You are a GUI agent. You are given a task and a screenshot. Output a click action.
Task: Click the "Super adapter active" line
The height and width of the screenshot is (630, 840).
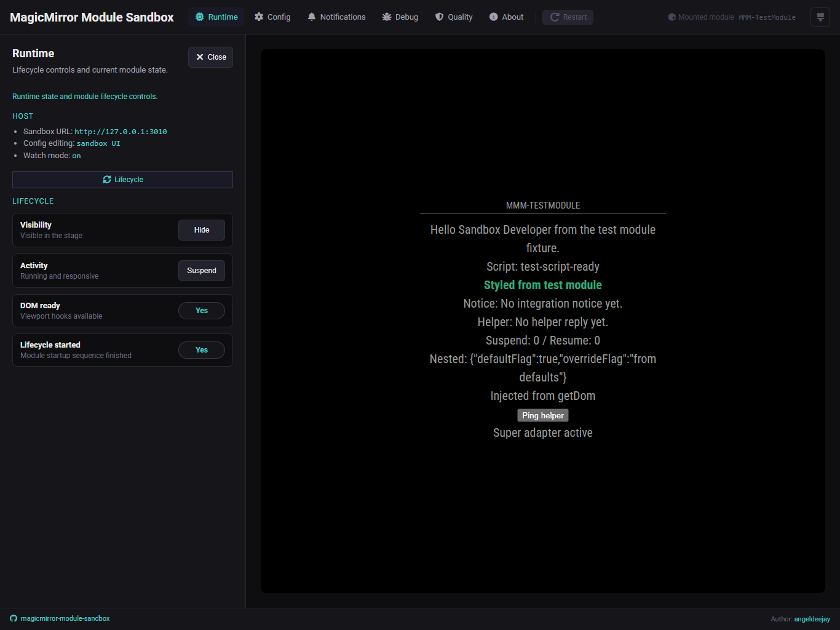(543, 433)
